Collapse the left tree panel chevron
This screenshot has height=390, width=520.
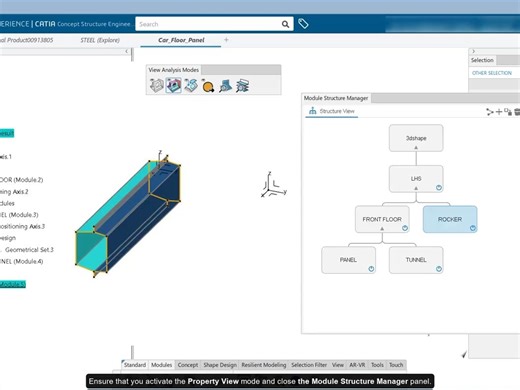coord(126,51)
